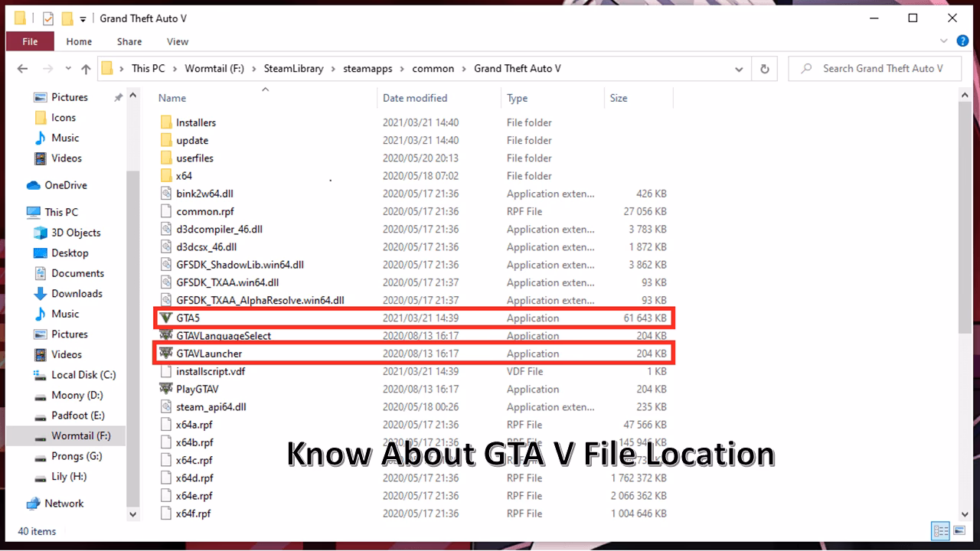Open Desktop in the sidebar
The height and width of the screenshot is (551, 980).
[61, 253]
